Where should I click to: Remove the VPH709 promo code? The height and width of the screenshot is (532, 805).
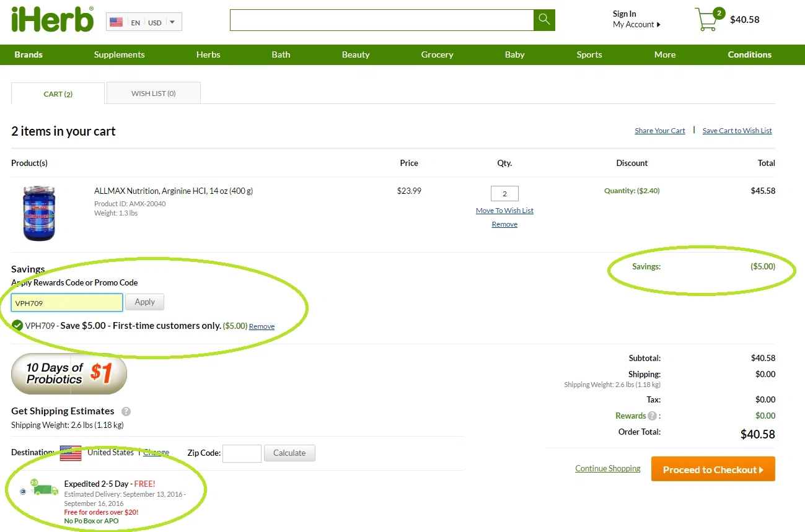tap(262, 326)
